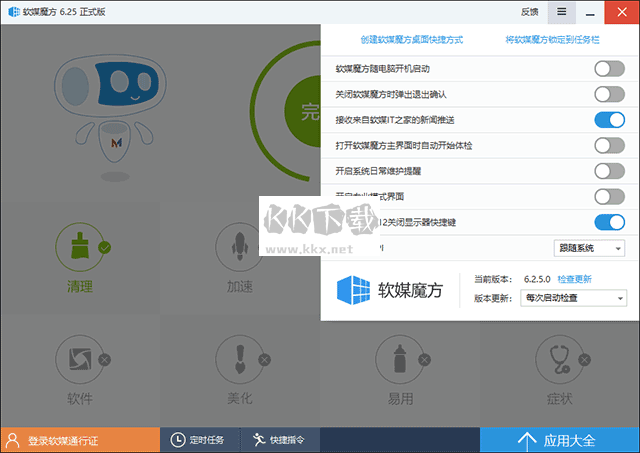
Task: Open the 美化 brush icon
Action: 240,359
